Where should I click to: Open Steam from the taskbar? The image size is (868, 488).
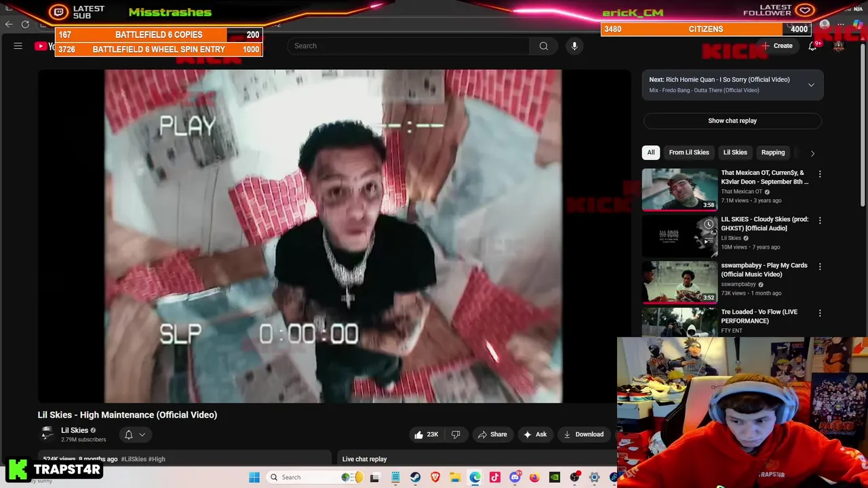pyautogui.click(x=415, y=477)
